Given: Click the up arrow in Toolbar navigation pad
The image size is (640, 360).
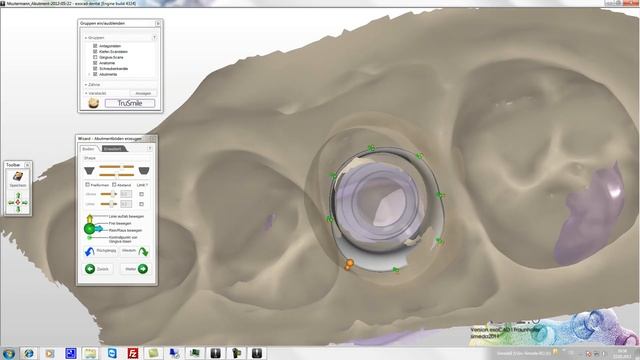Looking at the screenshot, I should pos(18,196).
